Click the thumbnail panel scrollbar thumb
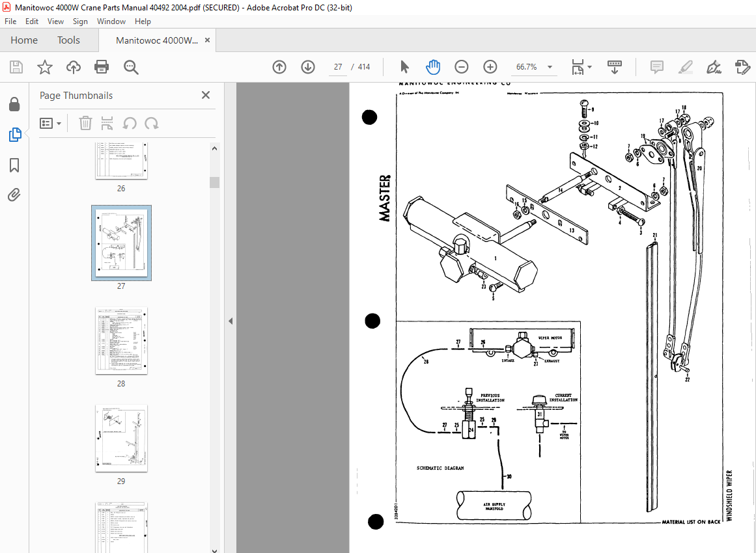The height and width of the screenshot is (553, 756). pos(214,182)
